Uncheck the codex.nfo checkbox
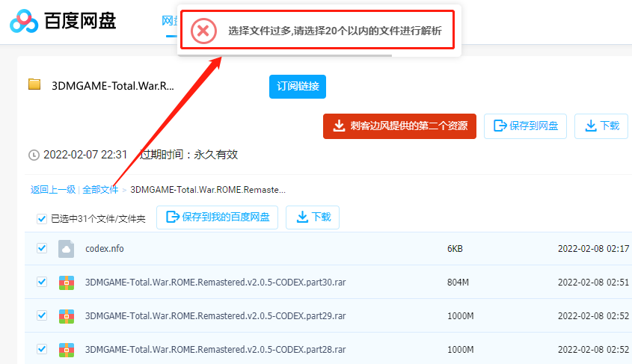This screenshot has height=364, width=632. 42,248
